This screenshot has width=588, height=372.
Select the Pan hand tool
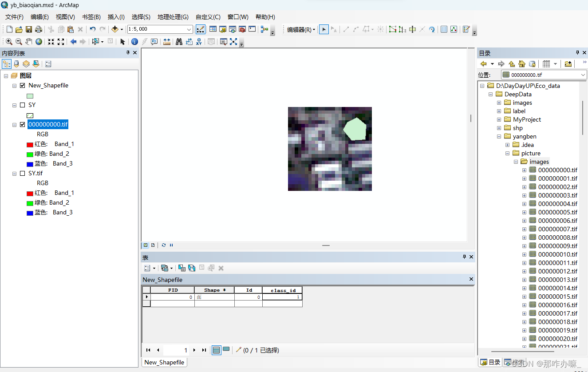(x=28, y=42)
